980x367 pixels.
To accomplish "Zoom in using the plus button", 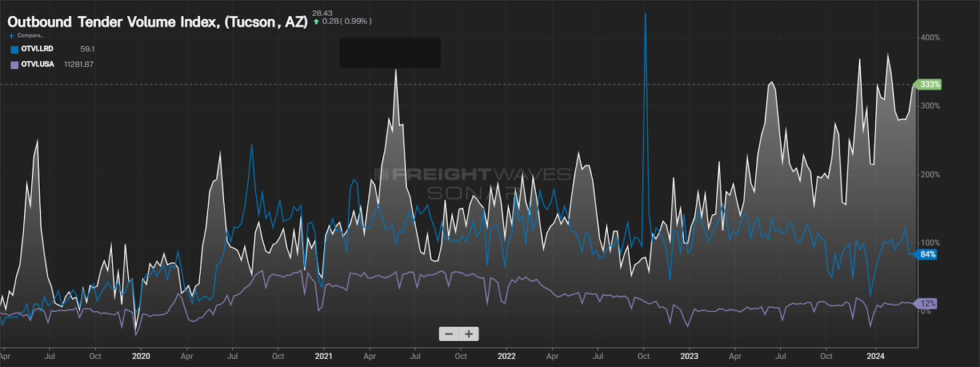I will tap(469, 334).
